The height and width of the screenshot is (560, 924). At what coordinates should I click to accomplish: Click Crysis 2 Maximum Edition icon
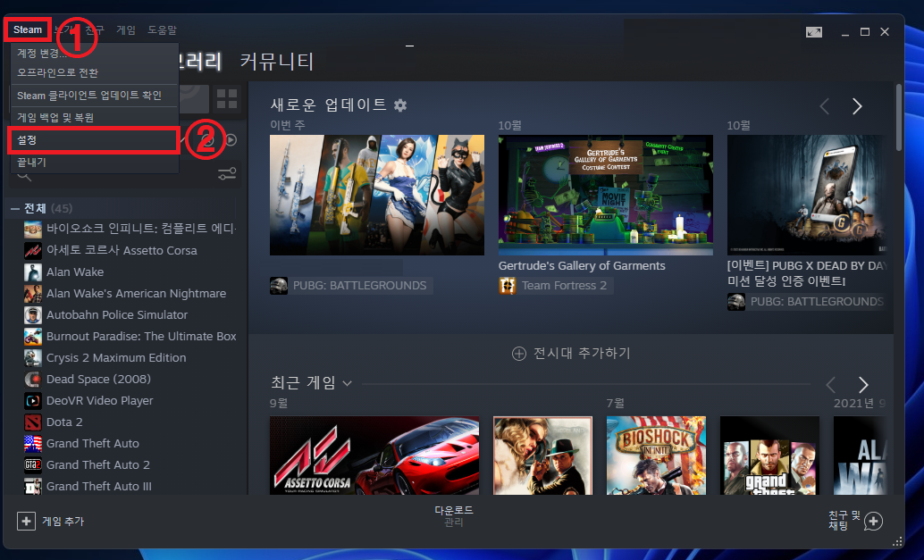click(x=33, y=358)
